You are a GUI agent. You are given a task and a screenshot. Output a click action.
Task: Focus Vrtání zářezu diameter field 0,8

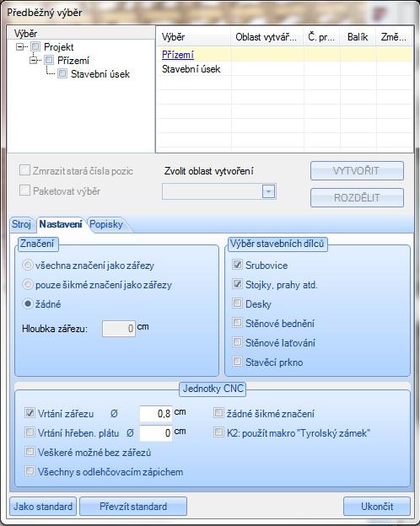[156, 413]
